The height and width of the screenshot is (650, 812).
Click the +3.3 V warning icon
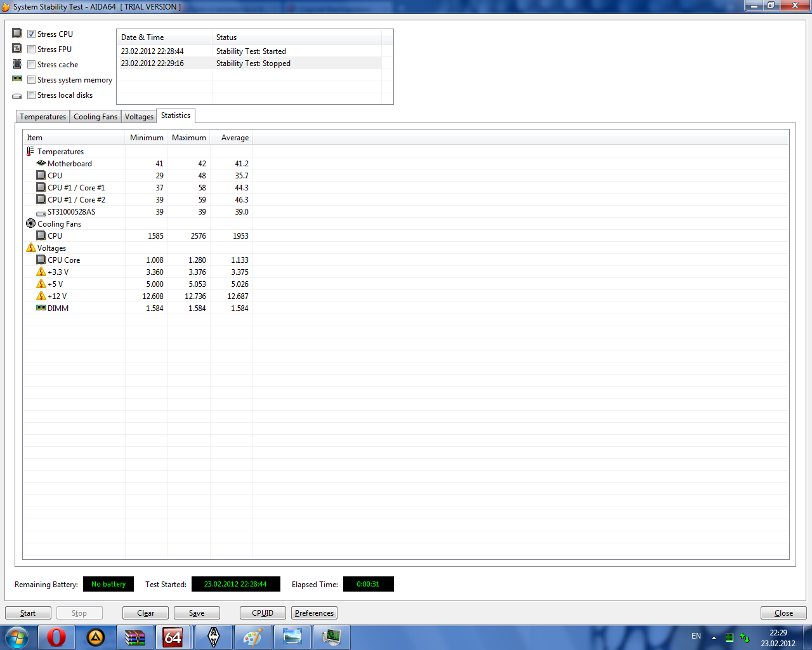[x=41, y=272]
